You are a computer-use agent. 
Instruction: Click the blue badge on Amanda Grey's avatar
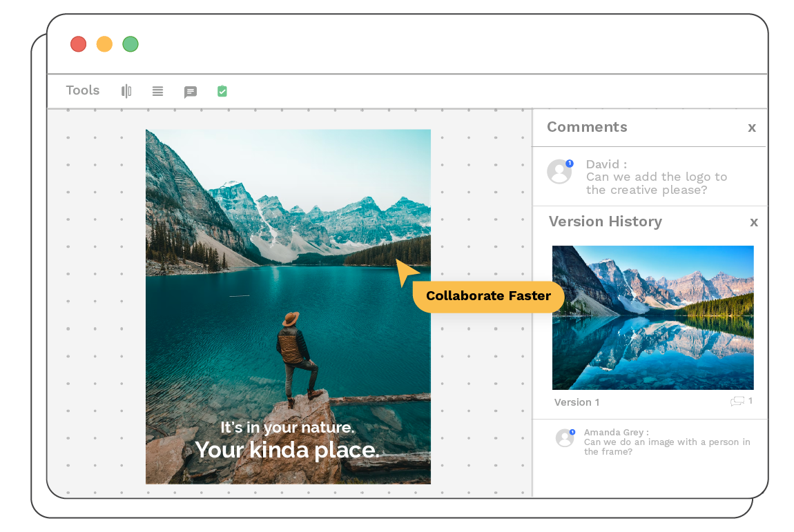pos(572,431)
